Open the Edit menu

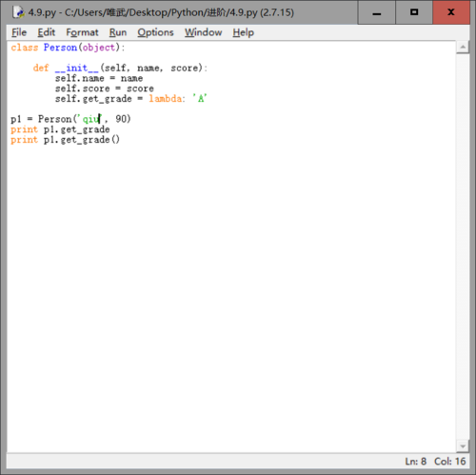[x=47, y=32]
